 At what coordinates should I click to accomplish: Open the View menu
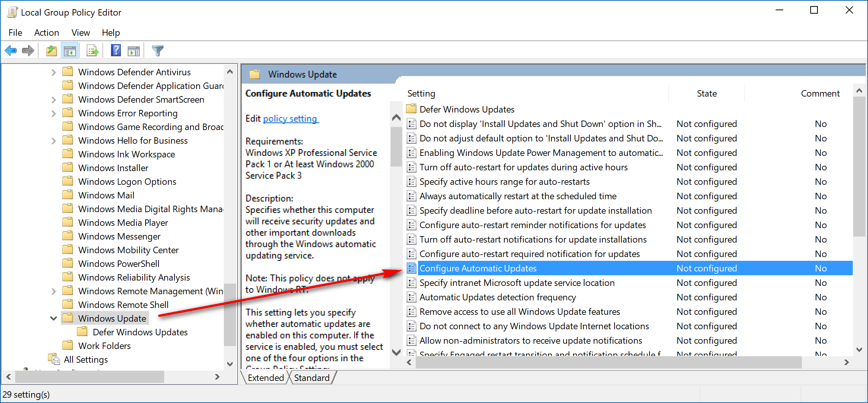(81, 33)
